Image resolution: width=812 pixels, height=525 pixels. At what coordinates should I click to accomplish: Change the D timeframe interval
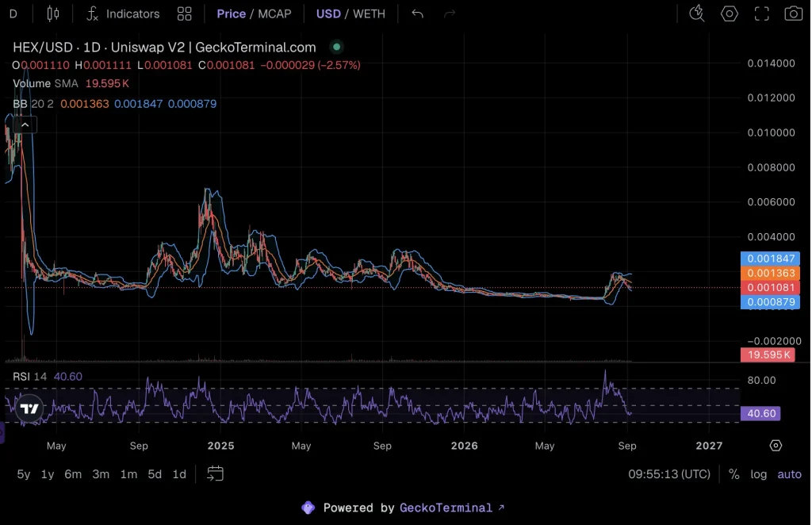point(13,14)
